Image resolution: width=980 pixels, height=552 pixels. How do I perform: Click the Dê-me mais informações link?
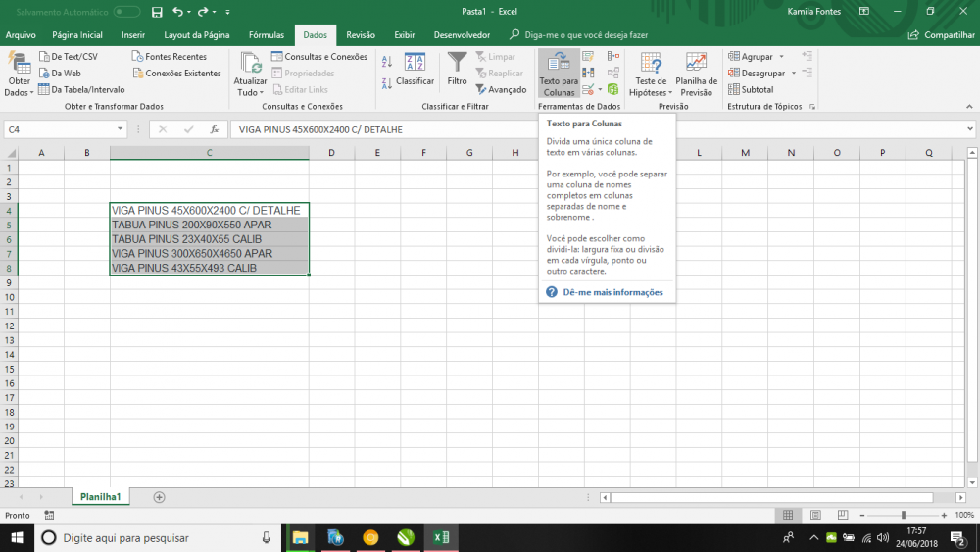(612, 292)
